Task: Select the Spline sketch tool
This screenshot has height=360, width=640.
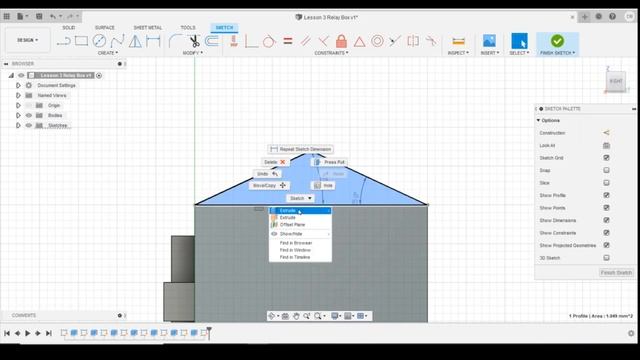Action: [x=117, y=41]
